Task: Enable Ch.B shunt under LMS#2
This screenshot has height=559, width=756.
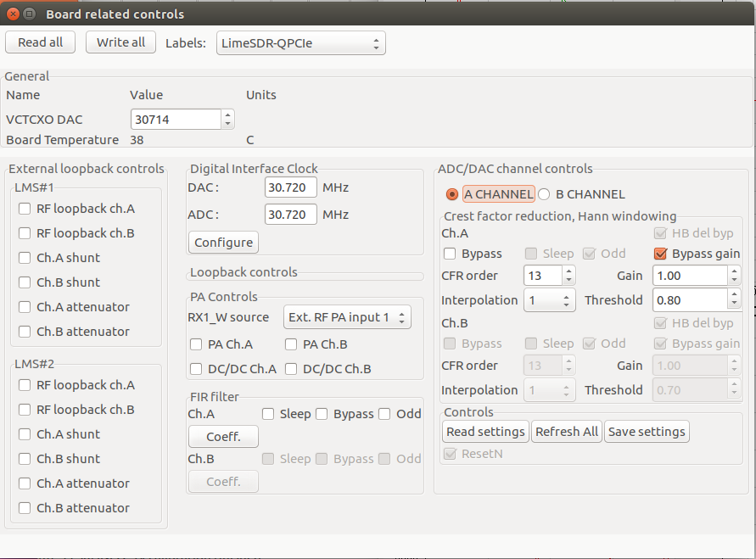Action: [24, 459]
